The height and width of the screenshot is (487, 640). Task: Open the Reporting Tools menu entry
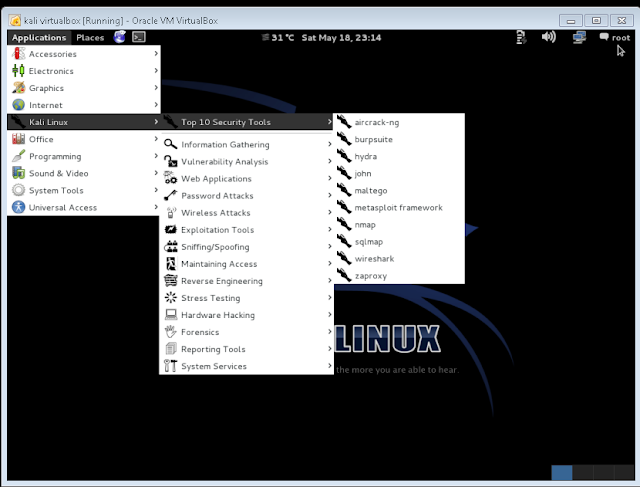tap(247, 349)
